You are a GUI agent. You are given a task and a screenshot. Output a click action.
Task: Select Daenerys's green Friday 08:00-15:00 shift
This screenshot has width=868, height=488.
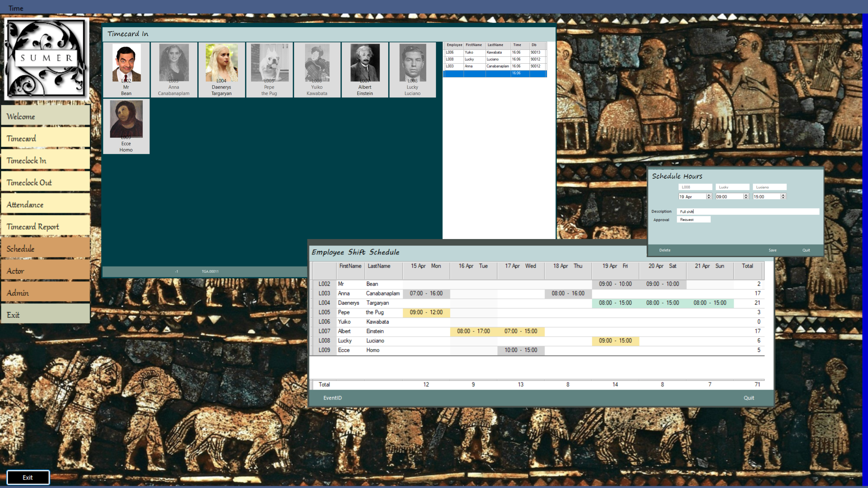point(615,303)
